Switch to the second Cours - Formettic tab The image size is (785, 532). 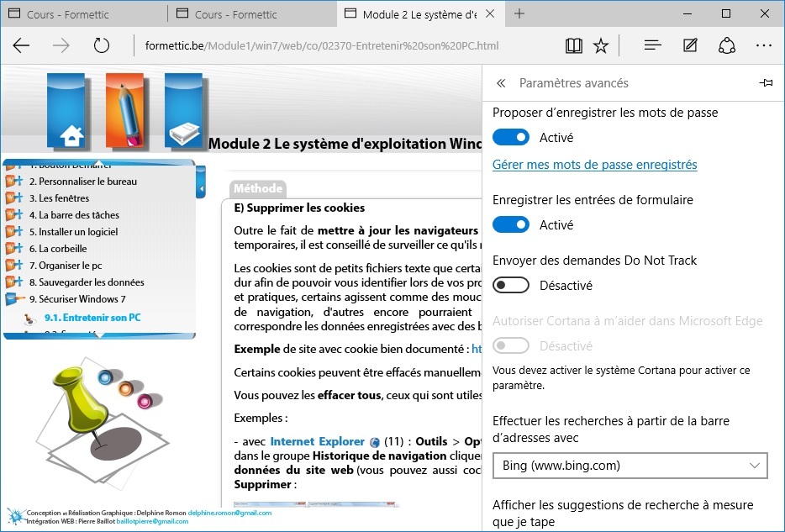point(252,14)
